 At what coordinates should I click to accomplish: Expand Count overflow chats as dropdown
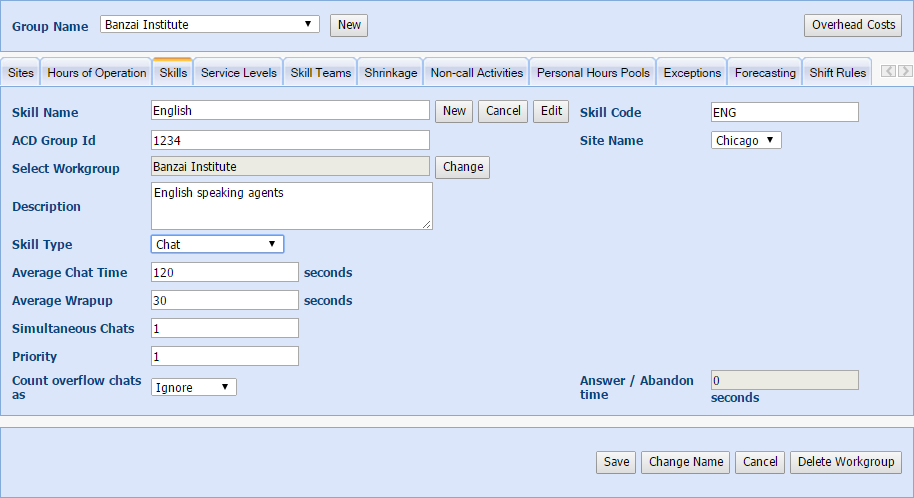pos(194,387)
